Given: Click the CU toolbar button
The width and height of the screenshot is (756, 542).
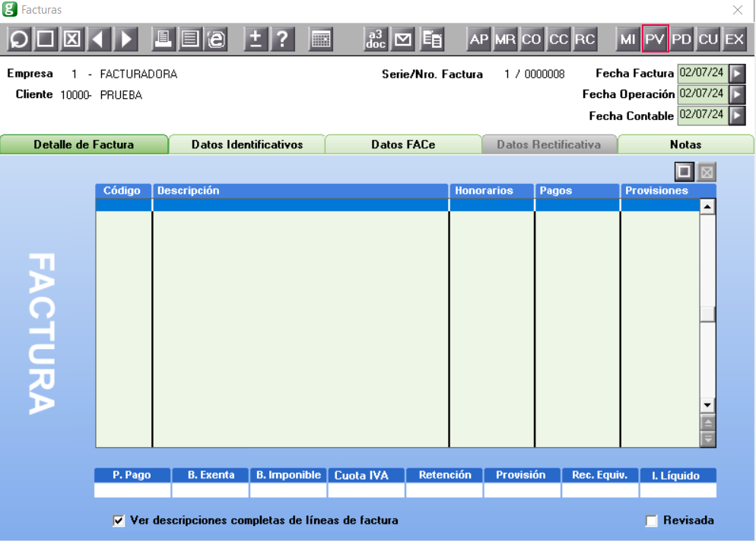Looking at the screenshot, I should [x=708, y=39].
